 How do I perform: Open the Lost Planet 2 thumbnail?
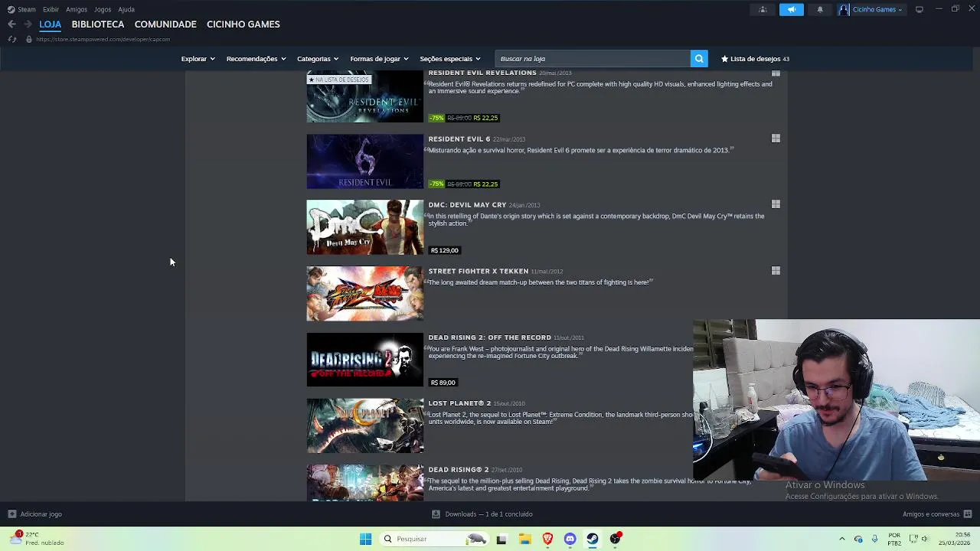point(364,425)
